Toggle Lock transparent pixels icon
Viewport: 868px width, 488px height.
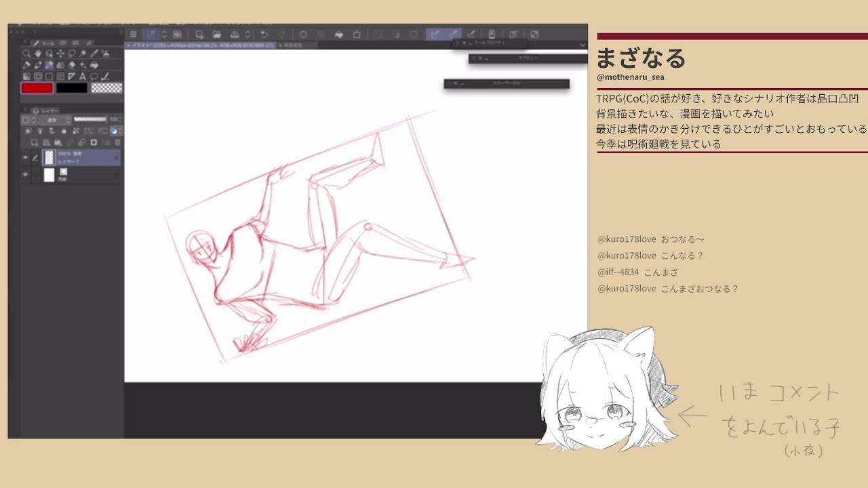(x=76, y=131)
